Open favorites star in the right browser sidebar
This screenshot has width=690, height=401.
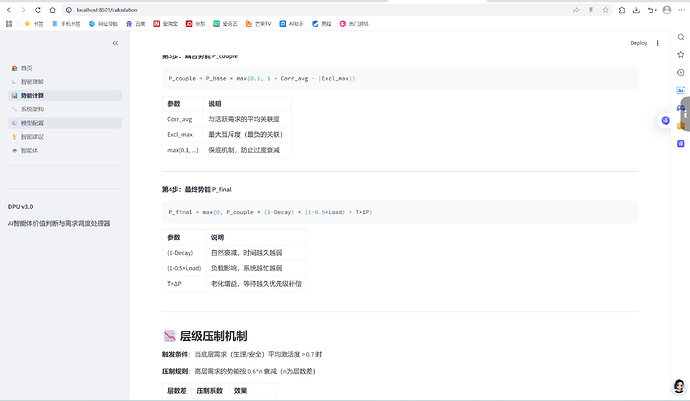click(681, 55)
